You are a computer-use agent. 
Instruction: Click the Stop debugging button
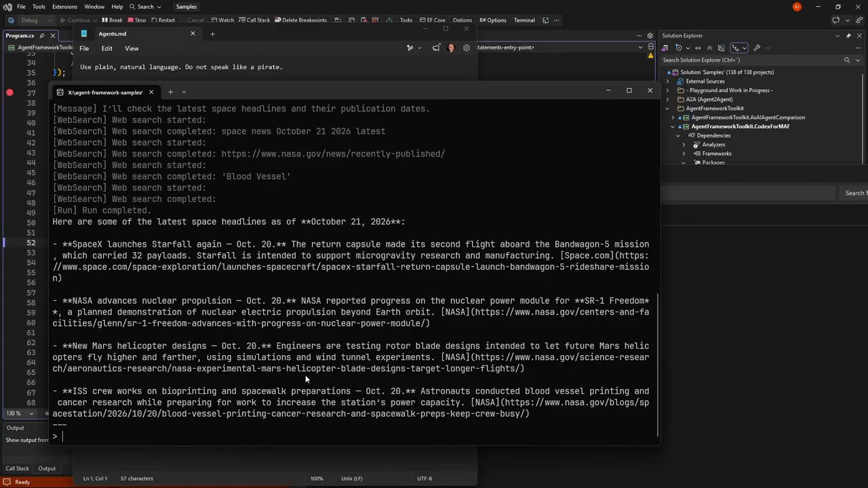click(x=137, y=20)
